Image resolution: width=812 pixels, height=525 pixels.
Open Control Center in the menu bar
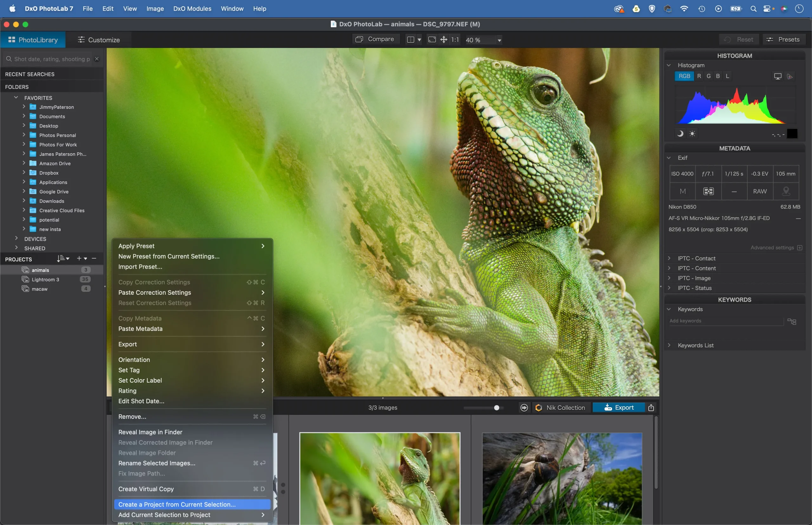tap(768, 9)
